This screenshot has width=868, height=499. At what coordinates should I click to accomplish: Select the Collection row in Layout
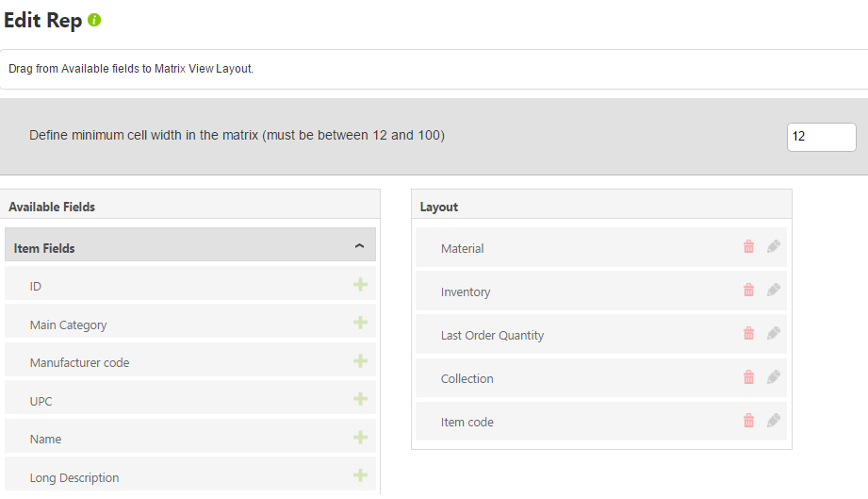[x=601, y=377]
